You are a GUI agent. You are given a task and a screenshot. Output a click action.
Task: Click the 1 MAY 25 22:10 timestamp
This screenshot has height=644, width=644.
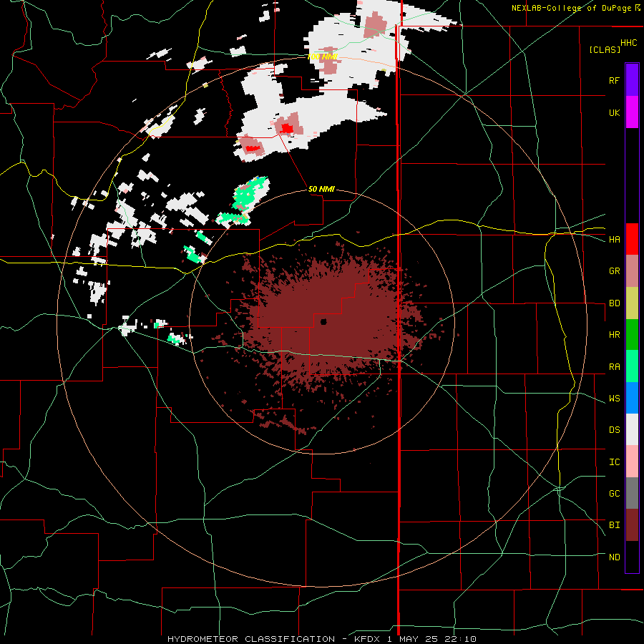tap(431, 639)
